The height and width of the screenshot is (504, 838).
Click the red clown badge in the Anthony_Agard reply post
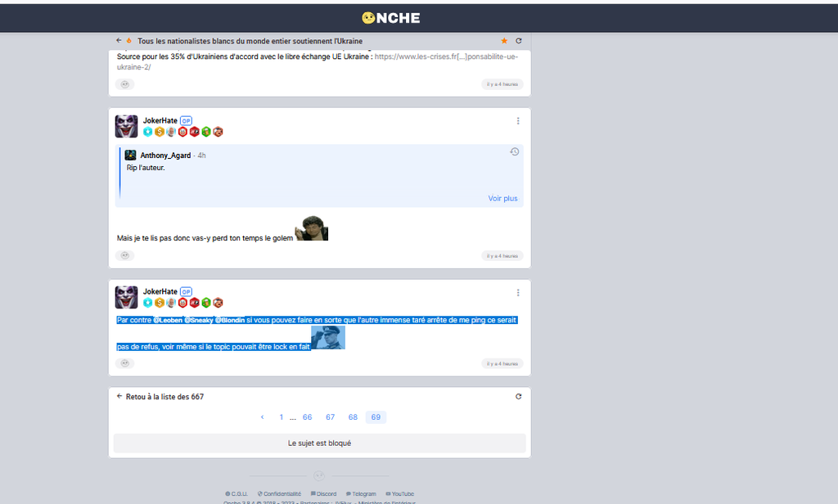(x=182, y=132)
